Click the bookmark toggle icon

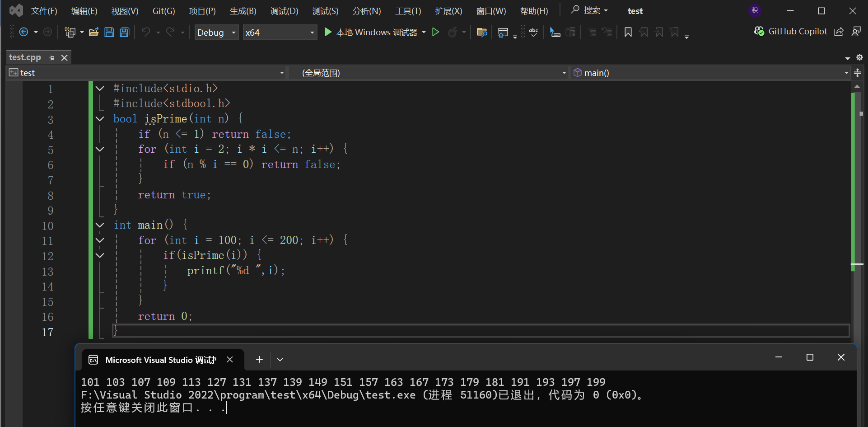tap(628, 32)
